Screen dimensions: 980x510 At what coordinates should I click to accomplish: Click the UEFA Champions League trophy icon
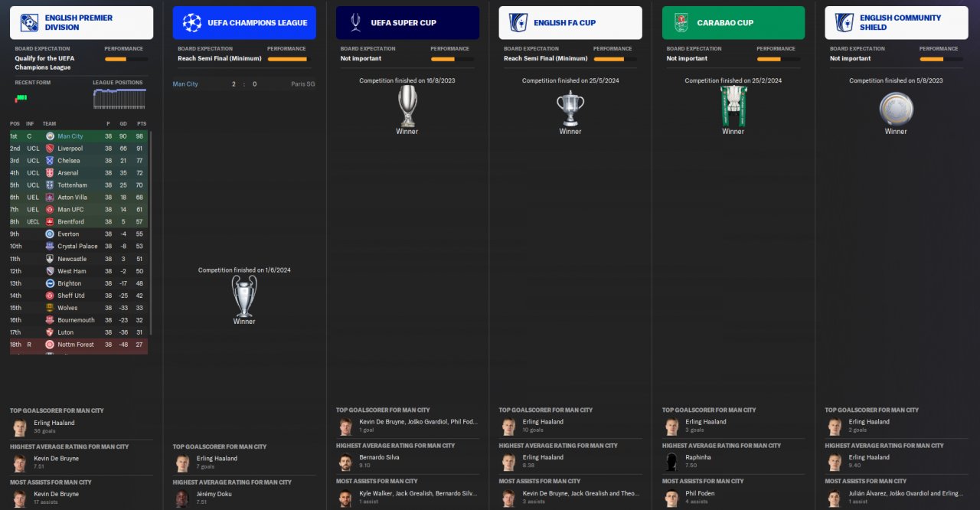point(244,296)
